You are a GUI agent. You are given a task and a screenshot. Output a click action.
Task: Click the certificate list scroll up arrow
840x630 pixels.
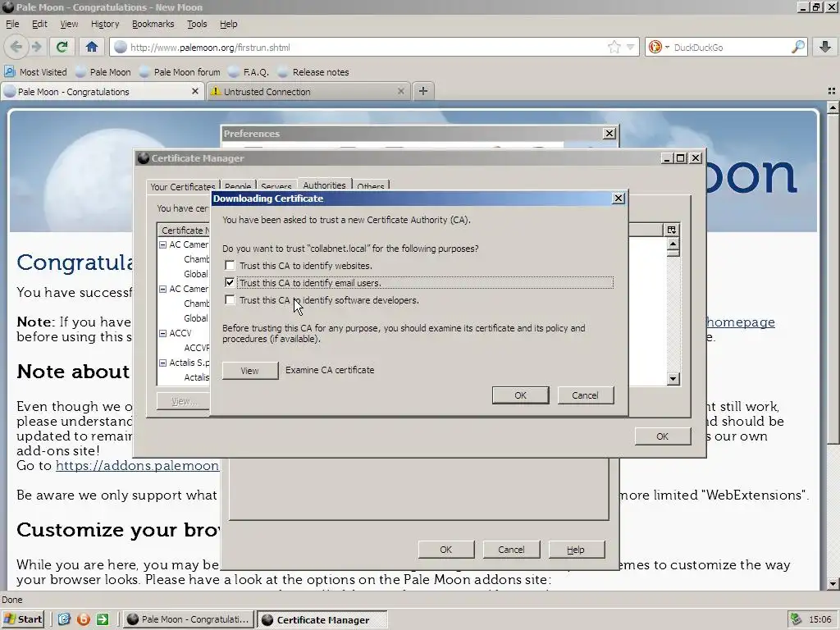673,244
